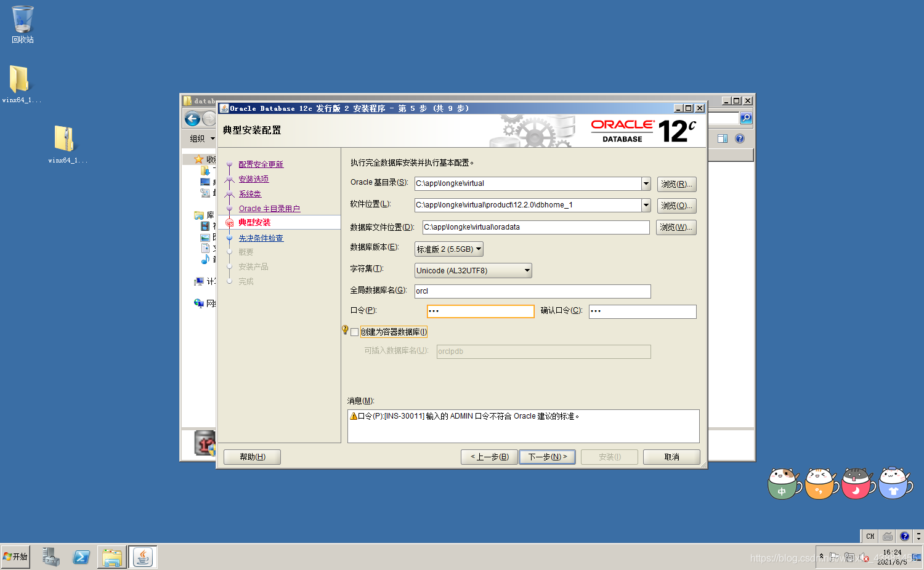
Task: Toggle 创建为容器数据库 checkbox
Action: click(x=355, y=332)
